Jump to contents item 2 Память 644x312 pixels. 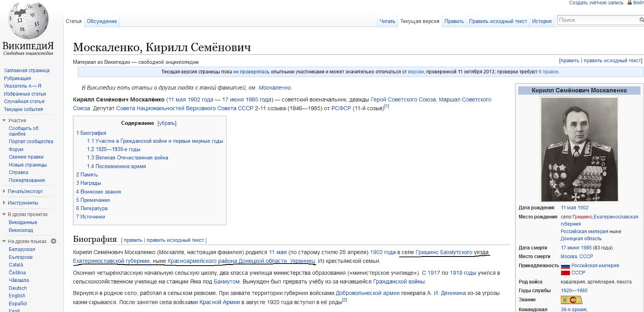click(87, 174)
